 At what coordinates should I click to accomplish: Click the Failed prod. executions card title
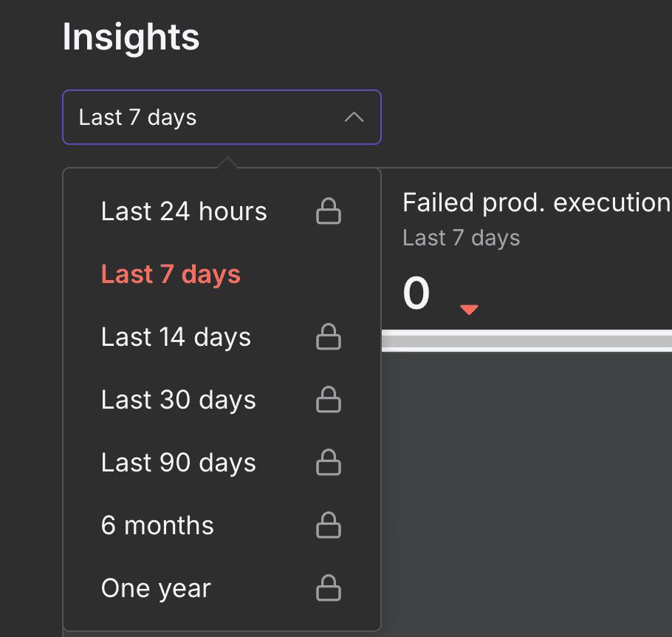pos(537,202)
